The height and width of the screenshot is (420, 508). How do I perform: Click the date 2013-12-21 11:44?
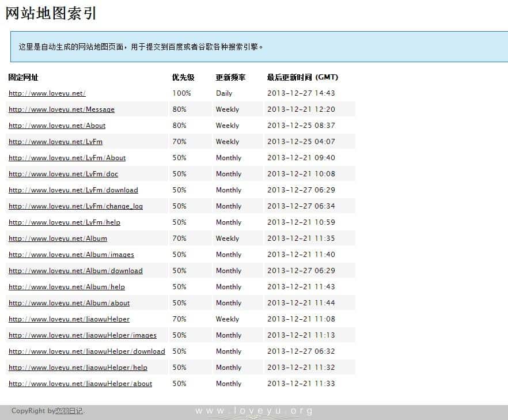point(301,303)
